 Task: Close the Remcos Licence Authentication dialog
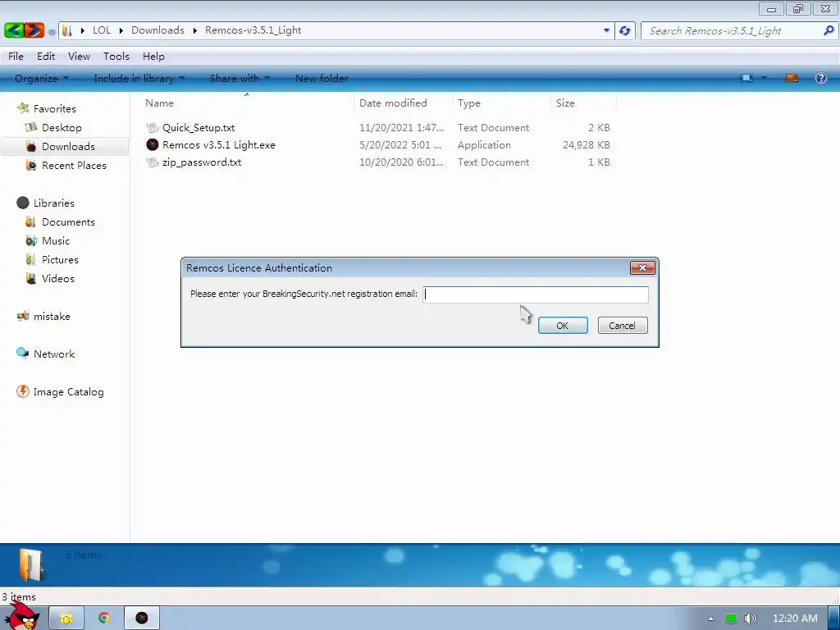point(642,268)
